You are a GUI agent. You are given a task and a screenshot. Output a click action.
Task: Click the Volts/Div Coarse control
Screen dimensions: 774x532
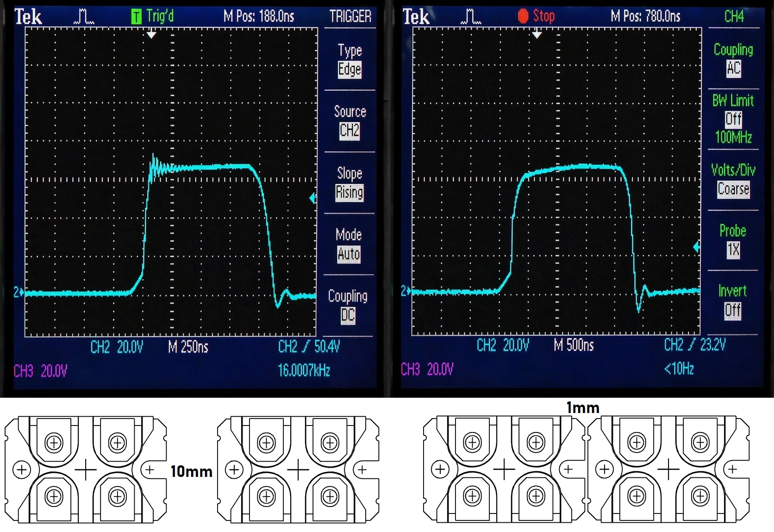[x=733, y=180]
